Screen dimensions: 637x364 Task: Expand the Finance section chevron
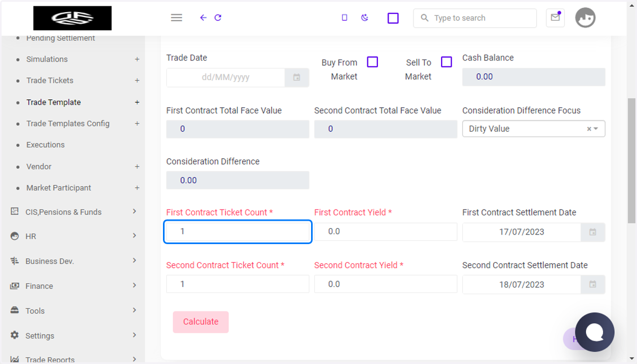tap(134, 285)
